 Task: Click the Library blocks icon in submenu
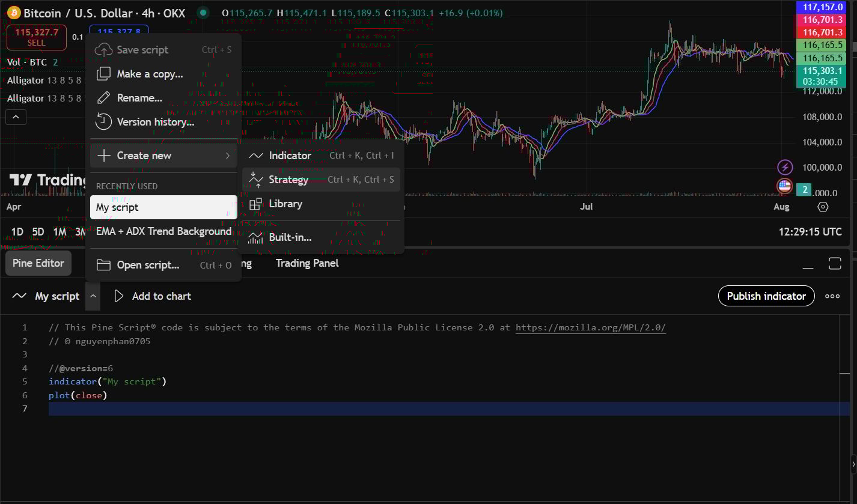[x=256, y=204]
